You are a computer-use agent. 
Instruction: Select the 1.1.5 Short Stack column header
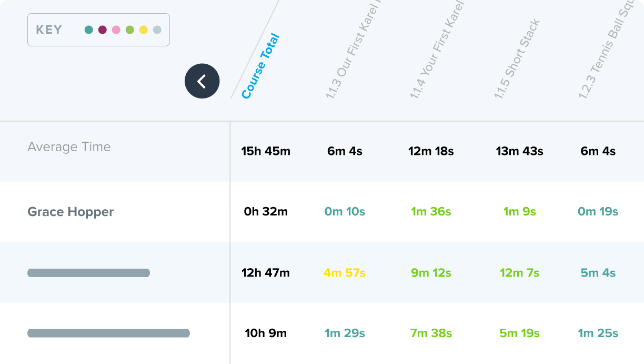coord(517,59)
